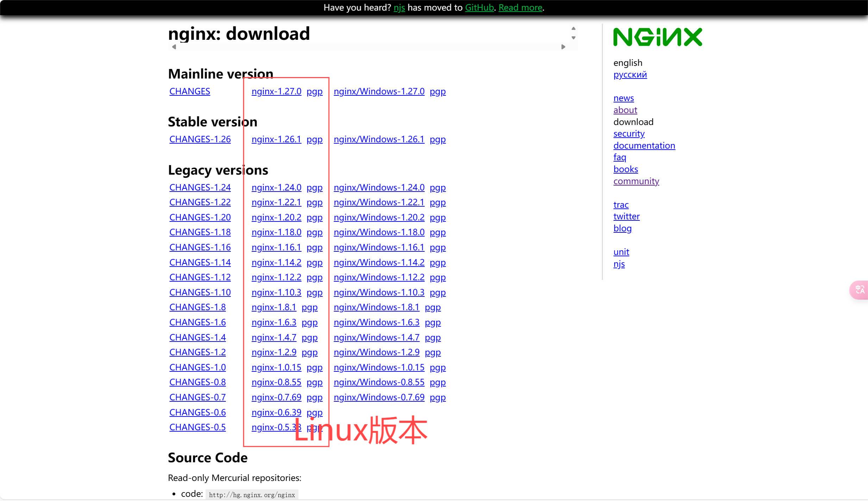The image size is (868, 501).
Task: Open the blog link
Action: click(x=622, y=228)
